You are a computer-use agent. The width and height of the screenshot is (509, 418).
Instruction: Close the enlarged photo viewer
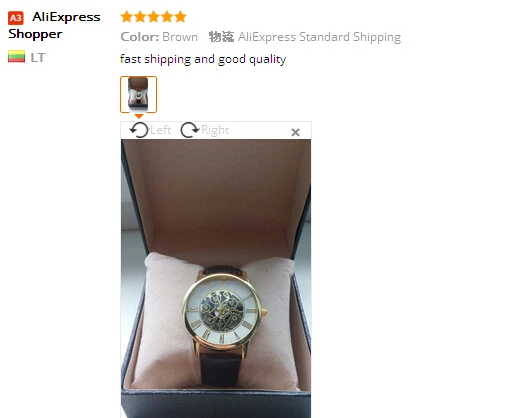[295, 132]
